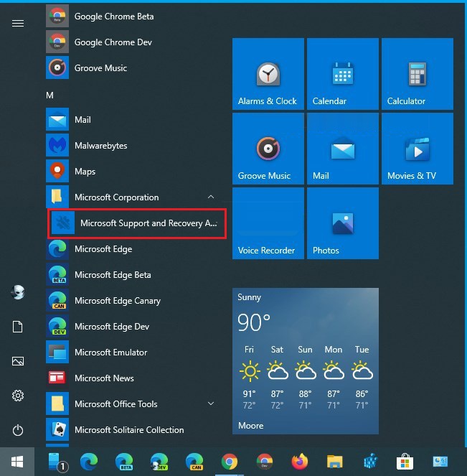Open the Photos tile

343,223
